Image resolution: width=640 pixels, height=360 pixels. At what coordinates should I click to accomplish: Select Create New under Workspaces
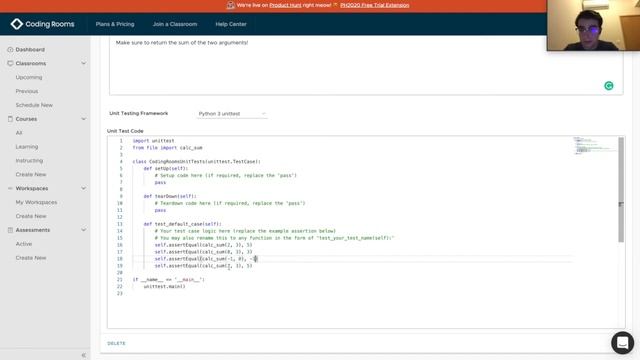(31, 216)
